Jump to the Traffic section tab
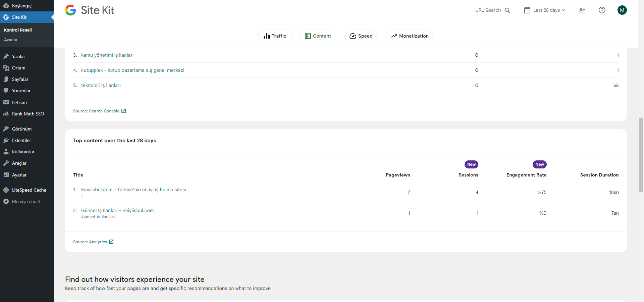Screen dimensions: 644x302 point(275,36)
